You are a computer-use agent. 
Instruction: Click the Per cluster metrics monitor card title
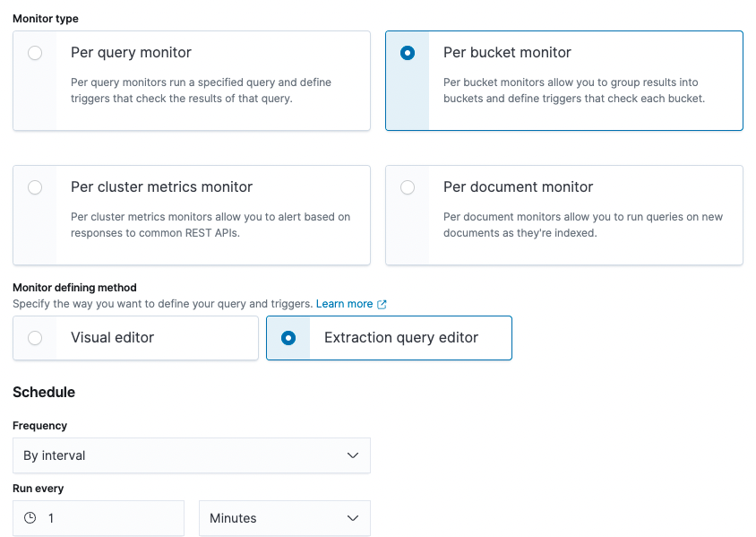[161, 187]
